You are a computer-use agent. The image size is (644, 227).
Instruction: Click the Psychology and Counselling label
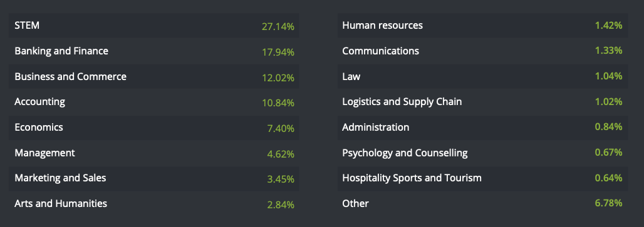point(405,153)
